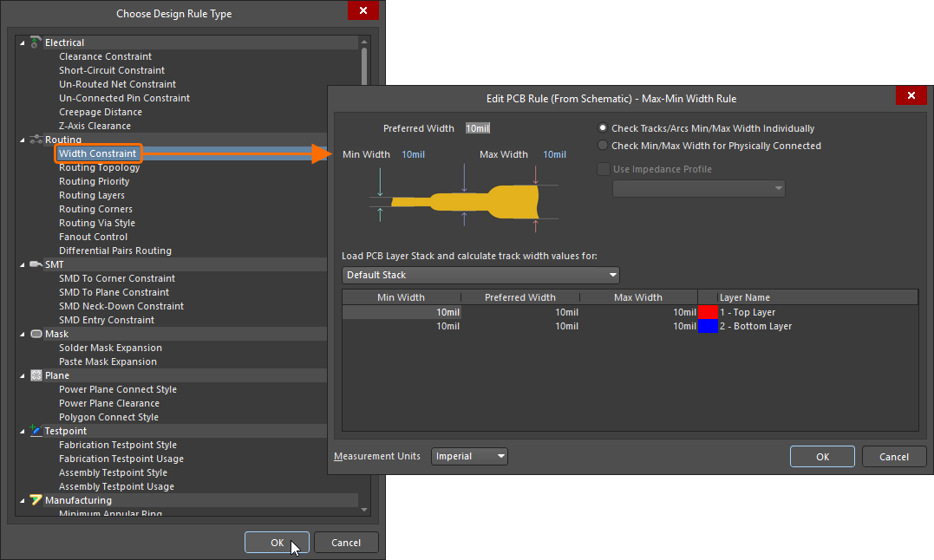Click the Routing category icon
Image resolution: width=934 pixels, height=560 pixels.
click(x=35, y=139)
